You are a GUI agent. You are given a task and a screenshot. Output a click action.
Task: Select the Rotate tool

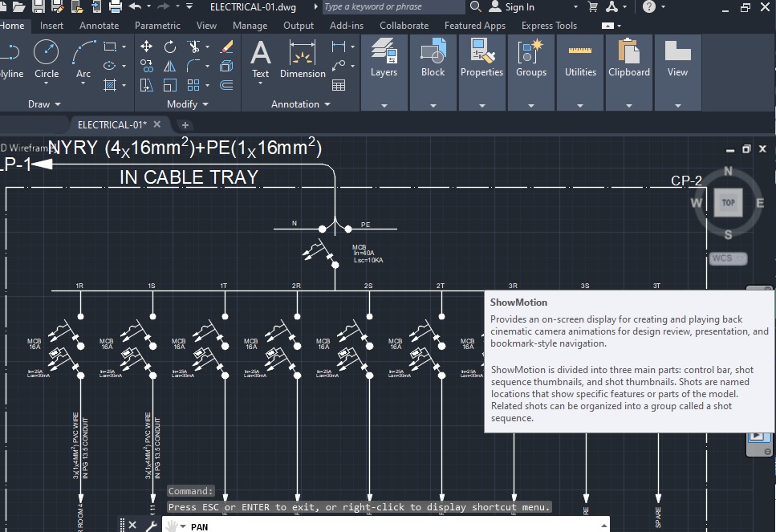click(x=170, y=47)
